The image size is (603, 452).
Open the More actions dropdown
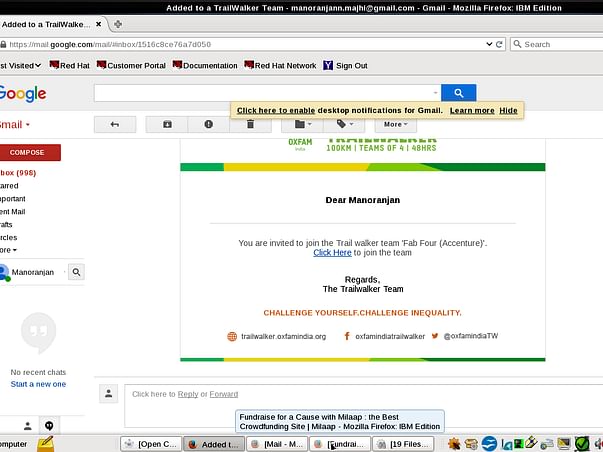(395, 124)
